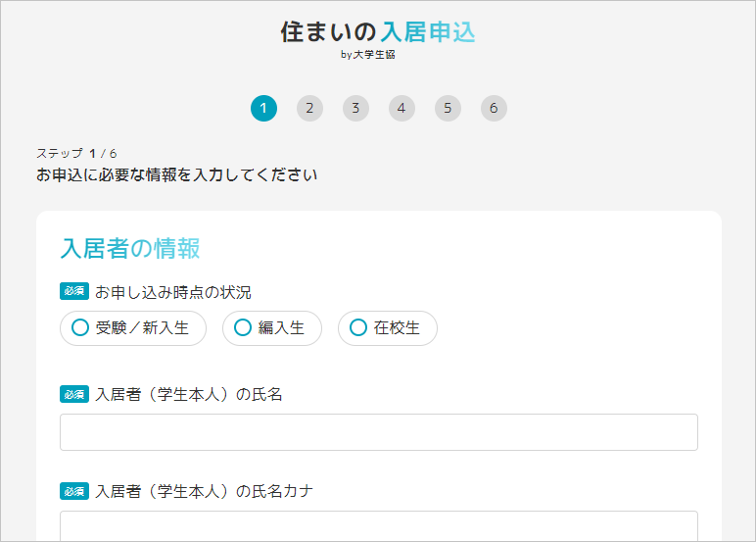Choose the 編入生 radio option
This screenshot has width=756, height=542.
(x=272, y=328)
